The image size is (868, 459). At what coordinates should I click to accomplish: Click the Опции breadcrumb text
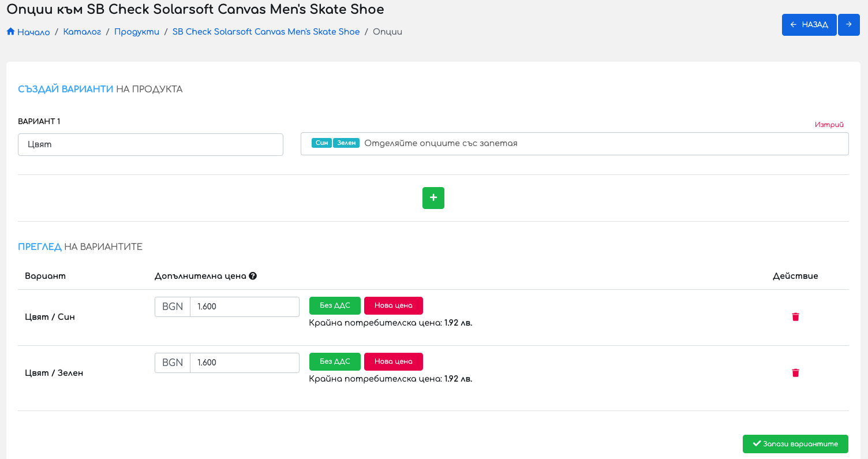tap(388, 32)
